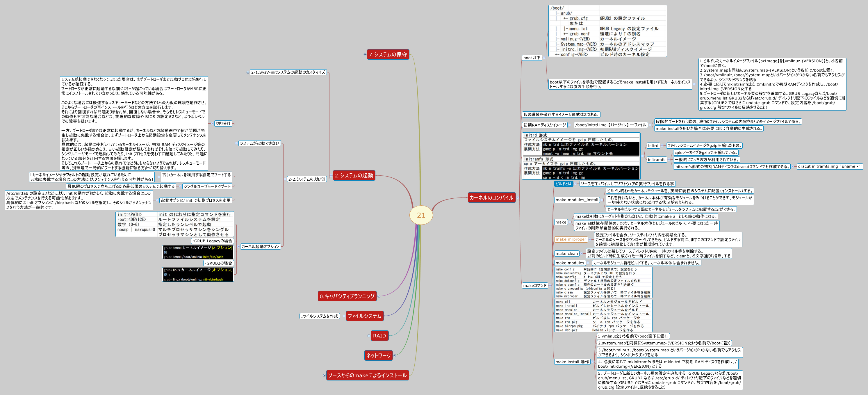
Task: Collapse the カーネルのコンパイル subtree
Action: 518,198
